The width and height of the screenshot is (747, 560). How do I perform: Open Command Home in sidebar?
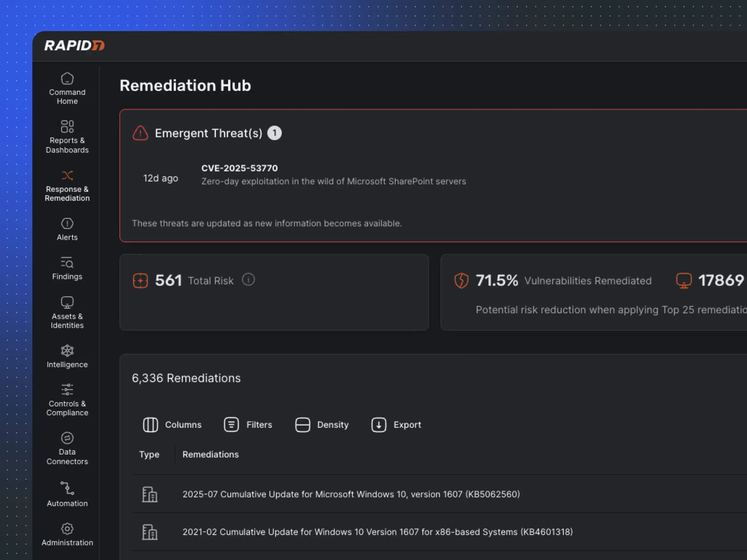[x=67, y=88]
